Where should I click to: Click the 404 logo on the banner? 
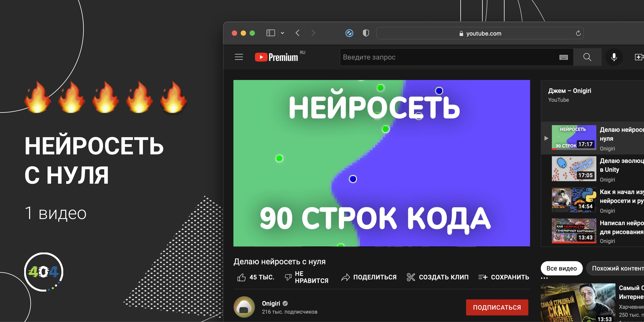[x=43, y=272]
